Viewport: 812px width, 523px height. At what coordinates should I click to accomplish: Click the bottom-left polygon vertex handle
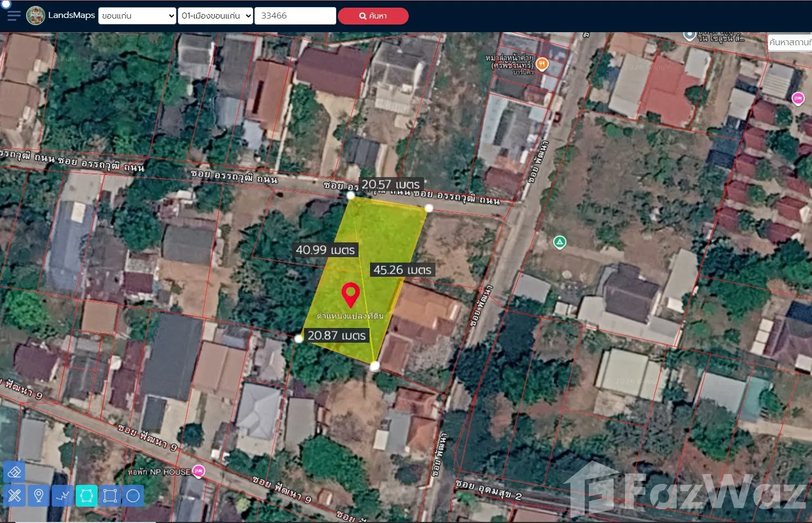click(x=299, y=339)
